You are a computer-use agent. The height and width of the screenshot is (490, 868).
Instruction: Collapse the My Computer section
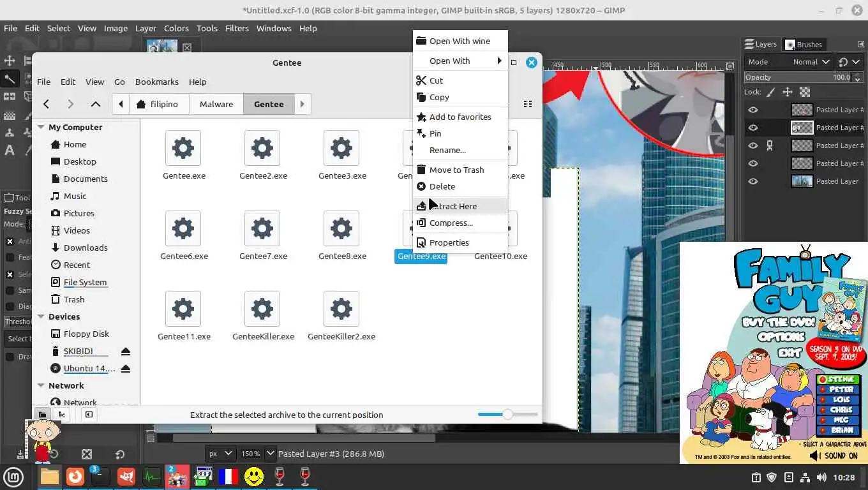click(x=41, y=127)
